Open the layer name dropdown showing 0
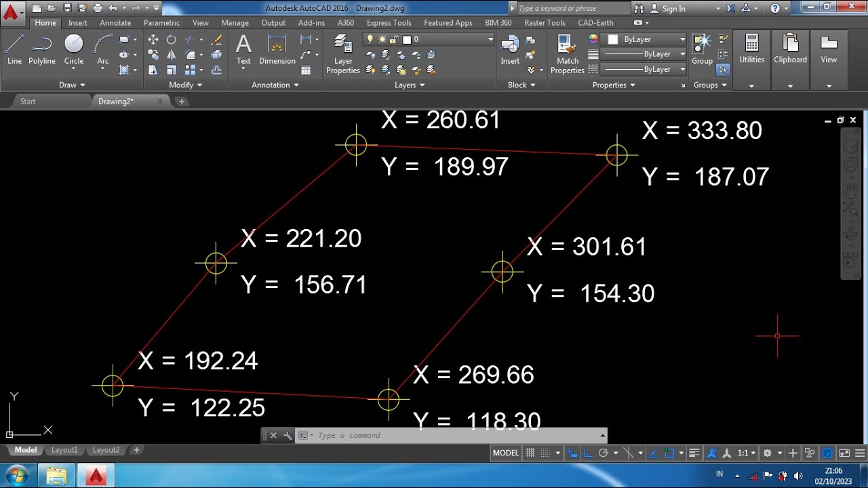868x488 pixels. (429, 39)
